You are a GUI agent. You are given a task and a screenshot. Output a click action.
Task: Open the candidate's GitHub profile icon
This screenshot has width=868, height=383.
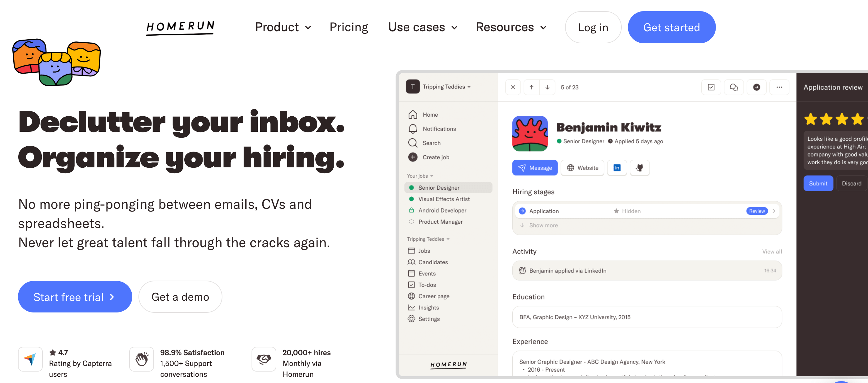[639, 168]
